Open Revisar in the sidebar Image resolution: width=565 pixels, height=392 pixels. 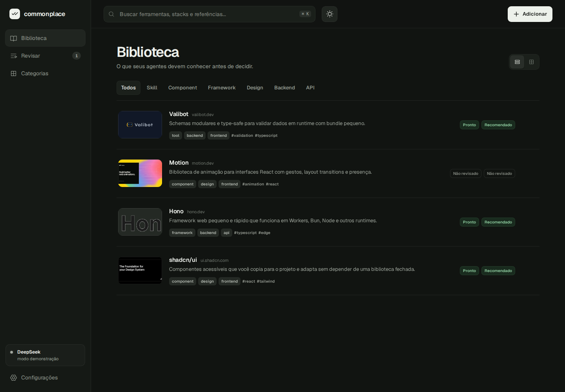(45, 56)
